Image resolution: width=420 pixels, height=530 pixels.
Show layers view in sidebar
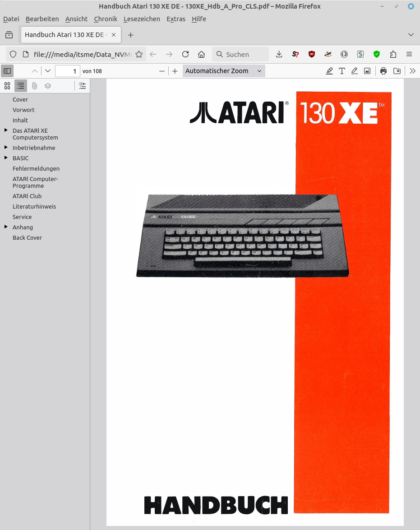click(48, 86)
